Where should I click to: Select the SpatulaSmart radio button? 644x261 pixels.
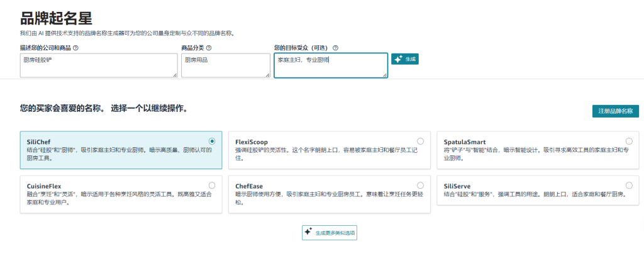pyautogui.click(x=629, y=141)
